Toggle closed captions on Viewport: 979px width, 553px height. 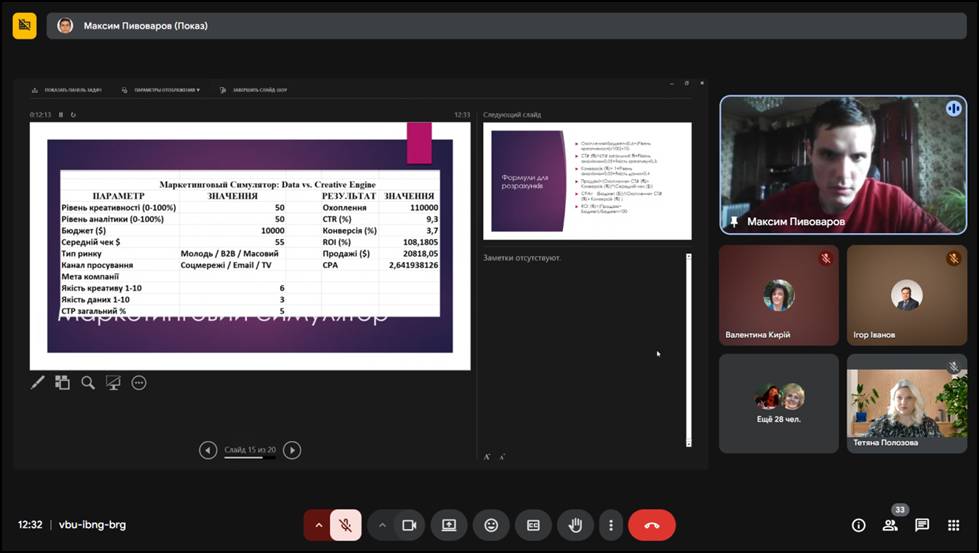[533, 525]
